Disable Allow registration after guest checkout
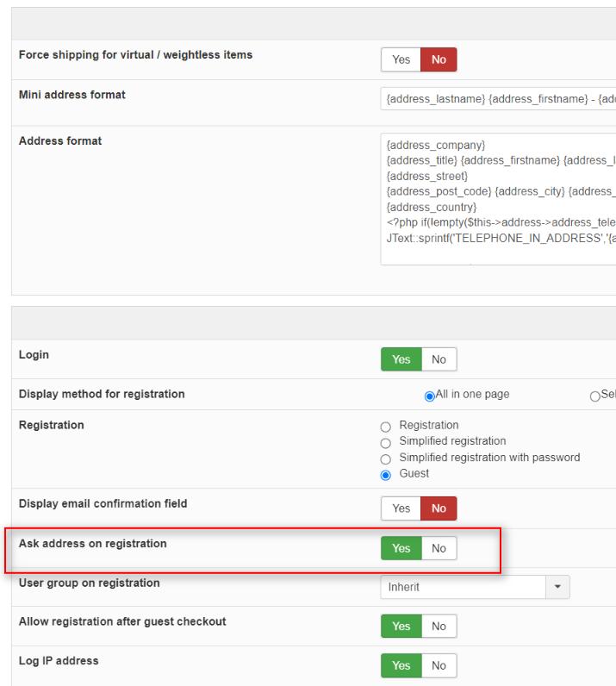This screenshot has height=686, width=616. (x=439, y=627)
